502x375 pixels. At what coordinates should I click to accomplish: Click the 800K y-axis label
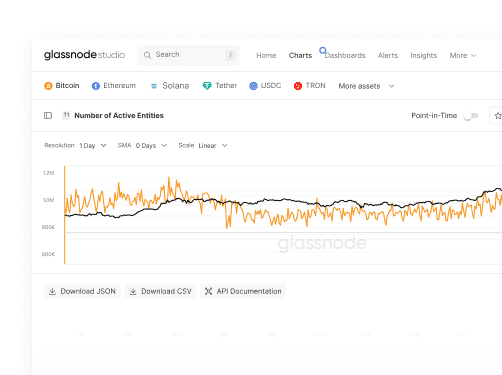48,227
